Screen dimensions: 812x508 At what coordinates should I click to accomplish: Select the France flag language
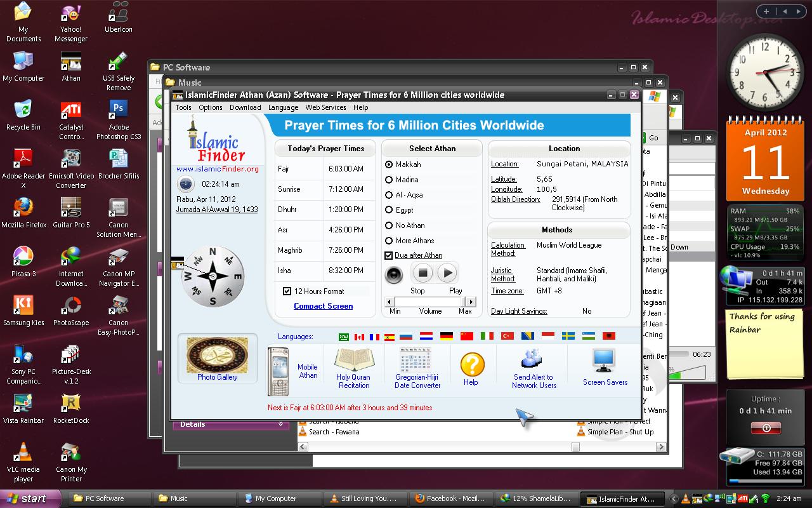(x=374, y=337)
